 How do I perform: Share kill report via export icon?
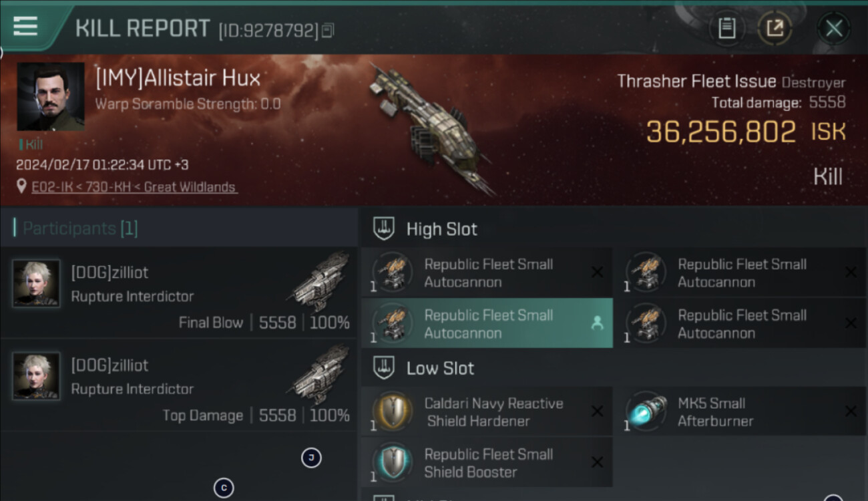coord(775,28)
